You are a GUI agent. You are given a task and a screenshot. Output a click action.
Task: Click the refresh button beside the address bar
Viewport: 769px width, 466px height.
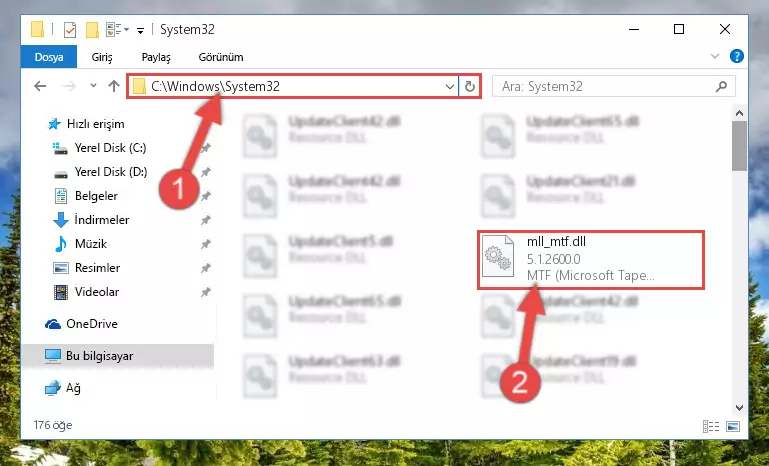(469, 86)
